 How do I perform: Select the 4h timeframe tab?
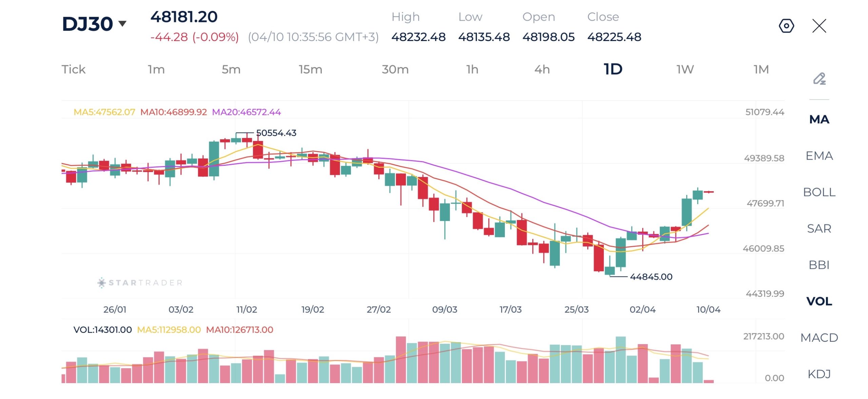point(542,69)
